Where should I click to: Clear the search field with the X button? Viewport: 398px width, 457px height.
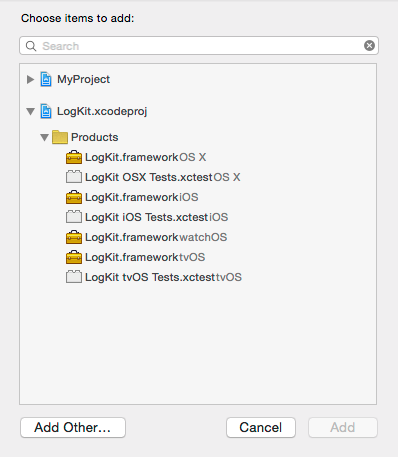pyautogui.click(x=369, y=45)
